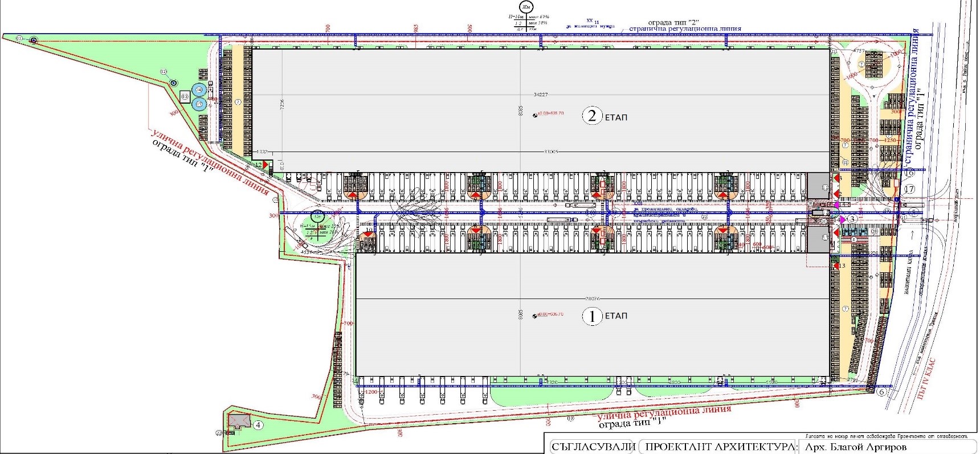Click the circled number 6 at plot corner
The width and height of the screenshot is (980, 454).
click(882, 392)
